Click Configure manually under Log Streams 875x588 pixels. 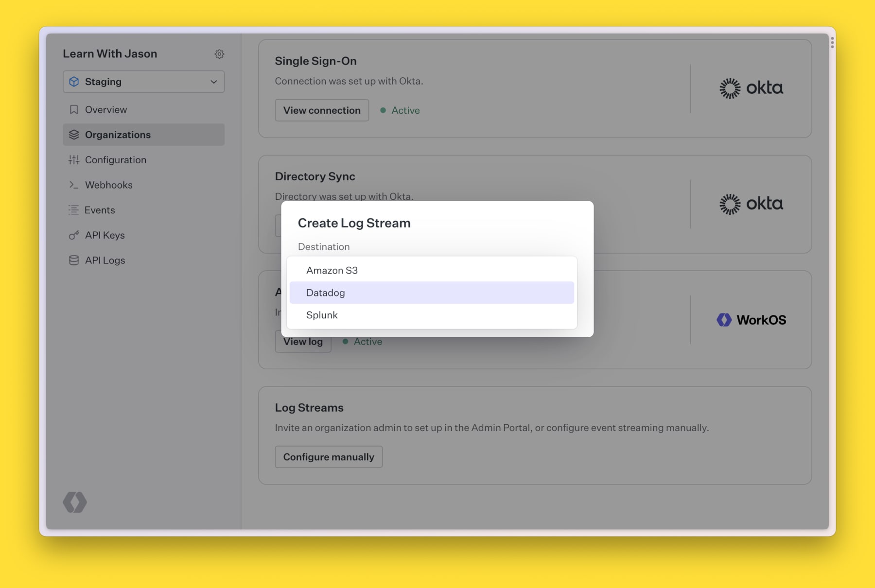tap(329, 457)
